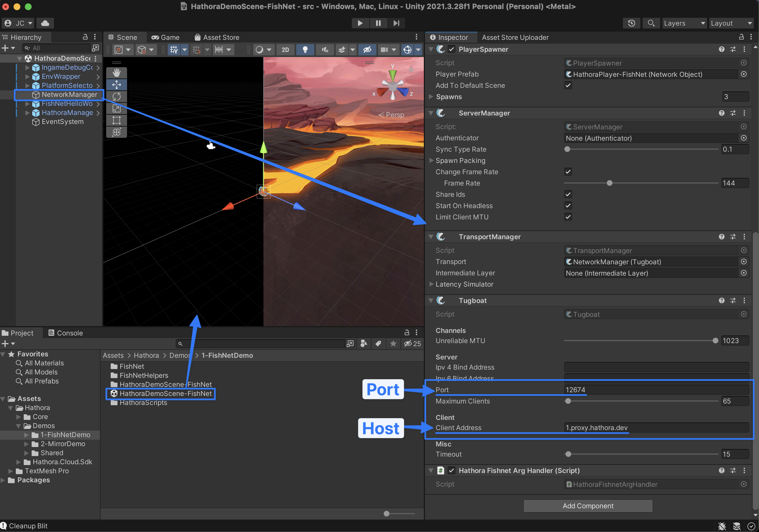The image size is (759, 532).
Task: Expand IngameDebugConsole in Hierarchy
Action: point(27,67)
